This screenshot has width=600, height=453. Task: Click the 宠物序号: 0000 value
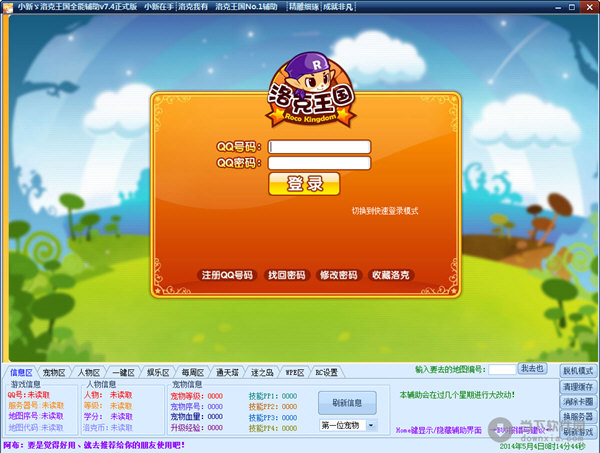tap(197, 406)
